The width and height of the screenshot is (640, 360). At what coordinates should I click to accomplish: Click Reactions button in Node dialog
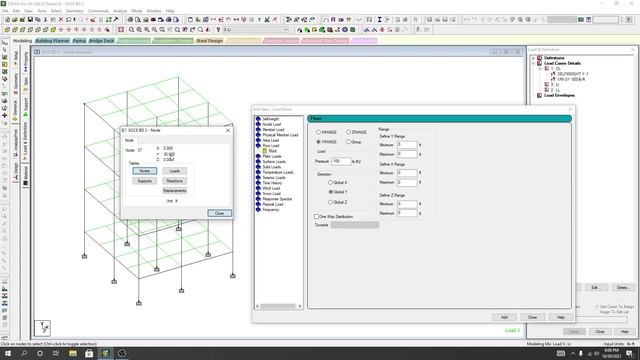[175, 181]
